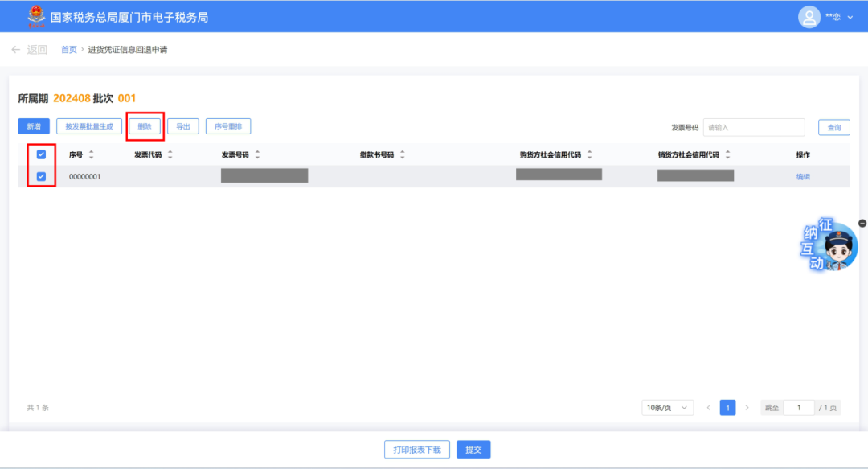Open the user avatar profile icon
The width and height of the screenshot is (868, 469).
coord(809,17)
